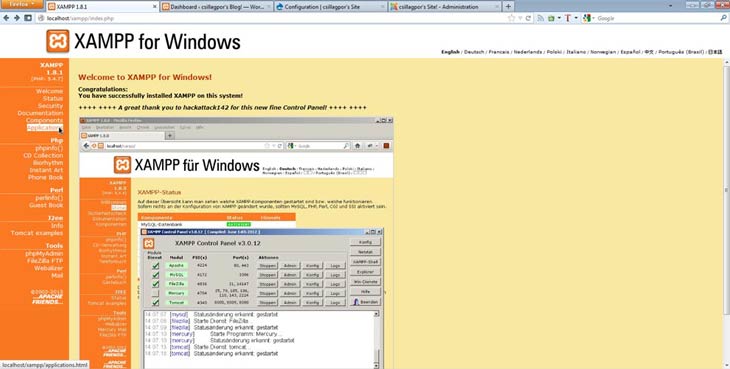Open the Instant Art demo link

(x=46, y=170)
